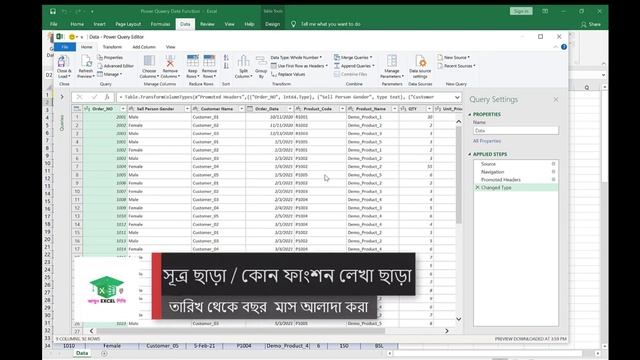This screenshot has height=360, width=640.
Task: Click the Refresh Preview icon
Action: pos(86,62)
